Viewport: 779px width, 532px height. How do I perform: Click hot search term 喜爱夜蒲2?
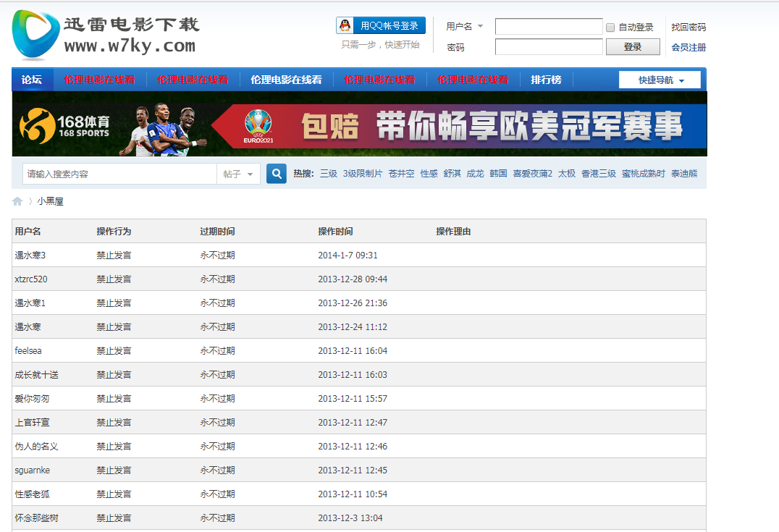pos(533,174)
